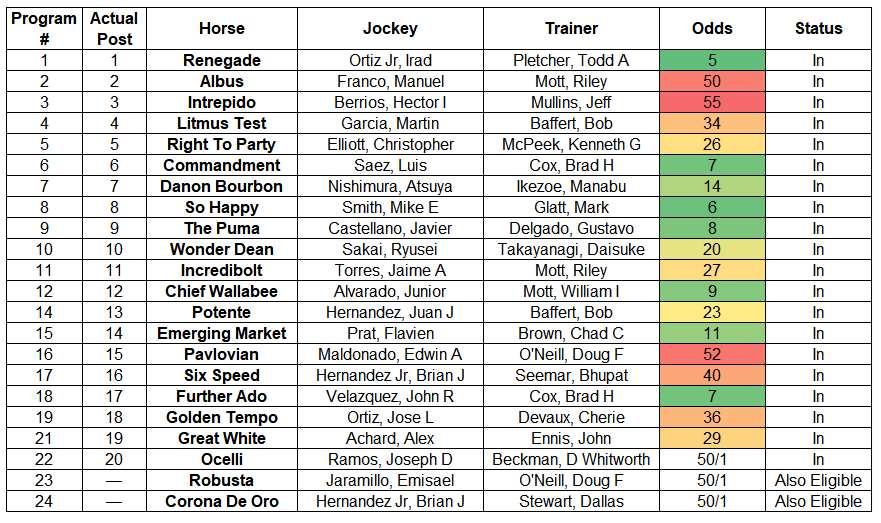Click the green odds cell showing 5
Image resolution: width=881 pixels, height=523 pixels.
point(712,60)
